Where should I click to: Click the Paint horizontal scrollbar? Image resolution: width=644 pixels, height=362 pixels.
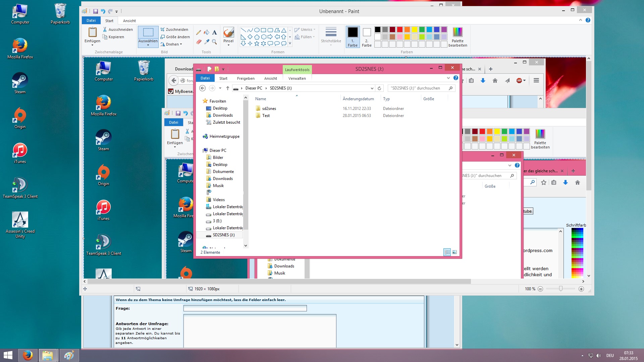279,282
